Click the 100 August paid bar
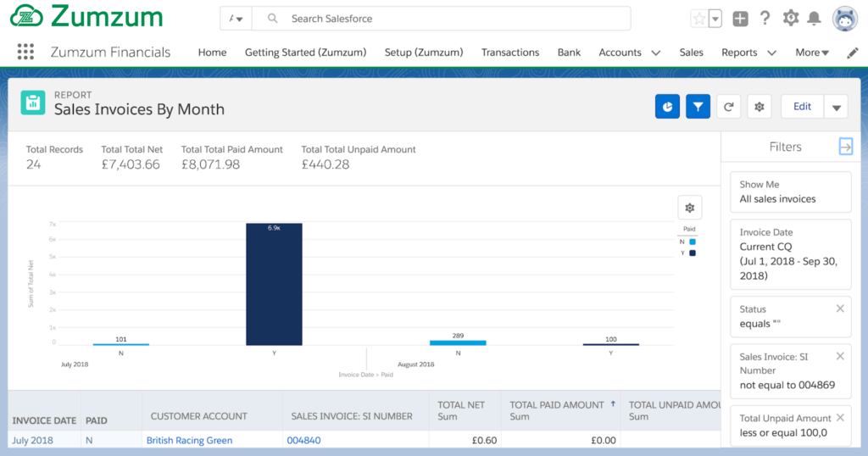The height and width of the screenshot is (456, 868). (x=610, y=344)
